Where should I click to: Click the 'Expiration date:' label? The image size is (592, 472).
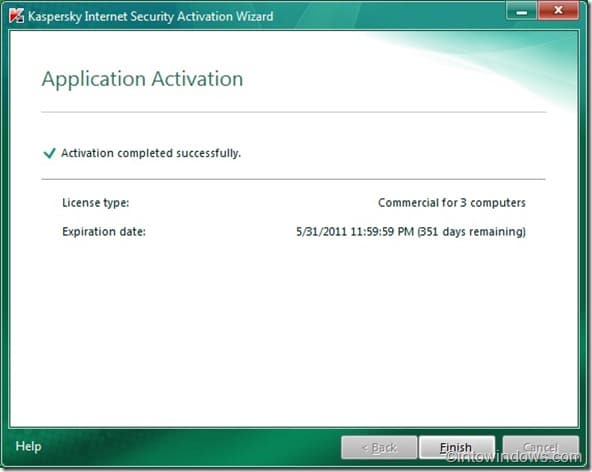point(104,231)
